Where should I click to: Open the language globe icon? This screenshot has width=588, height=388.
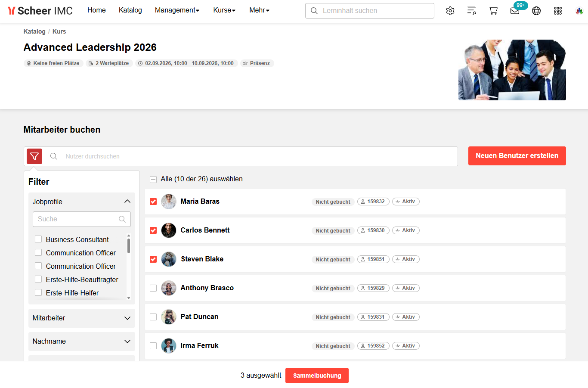click(x=536, y=11)
